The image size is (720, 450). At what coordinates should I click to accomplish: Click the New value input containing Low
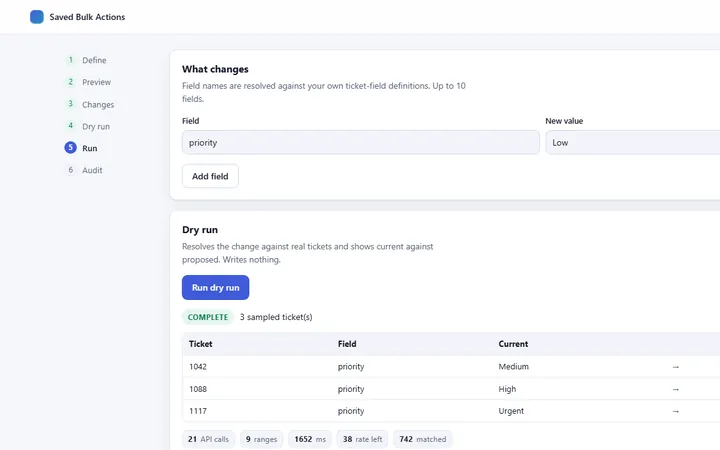pos(633,142)
